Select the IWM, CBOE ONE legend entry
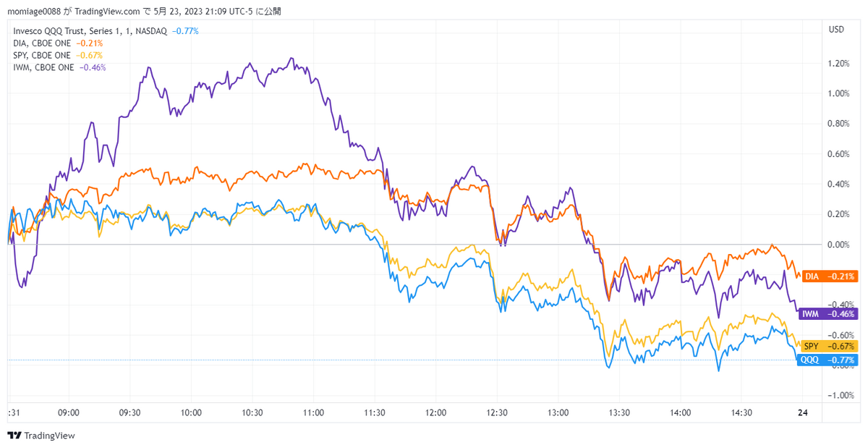This screenshot has width=868, height=448. [43, 67]
